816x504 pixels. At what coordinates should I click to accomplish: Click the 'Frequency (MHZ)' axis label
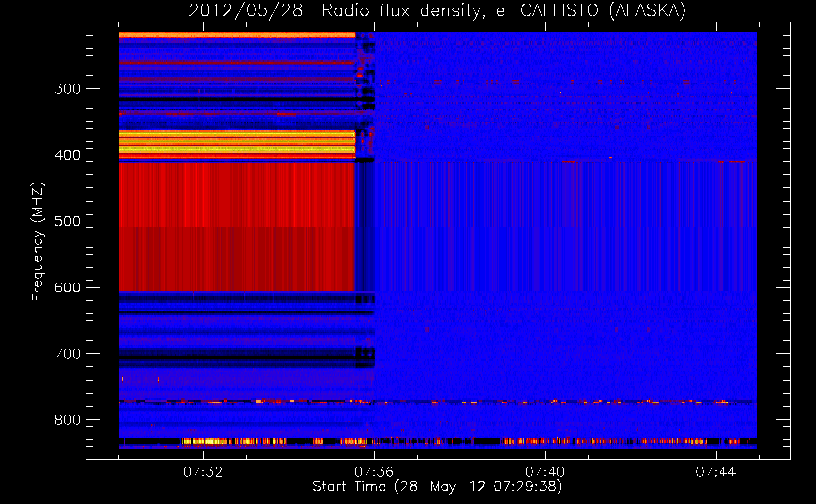pos(38,242)
